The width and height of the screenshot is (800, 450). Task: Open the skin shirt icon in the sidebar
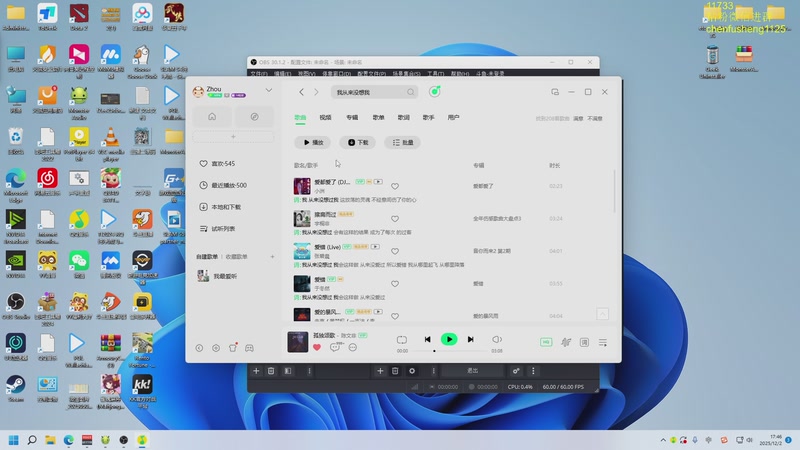(233, 347)
